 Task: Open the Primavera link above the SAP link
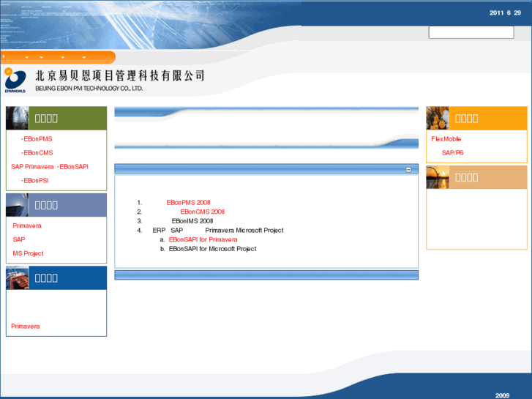27,225
